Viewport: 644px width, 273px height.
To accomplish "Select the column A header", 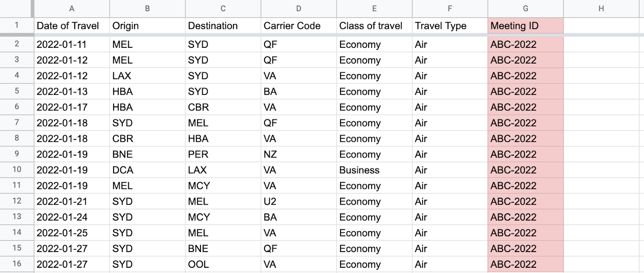I will click(72, 8).
